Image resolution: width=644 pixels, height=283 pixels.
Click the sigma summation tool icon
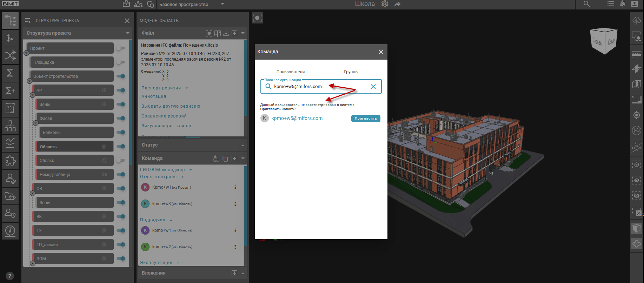(10, 73)
